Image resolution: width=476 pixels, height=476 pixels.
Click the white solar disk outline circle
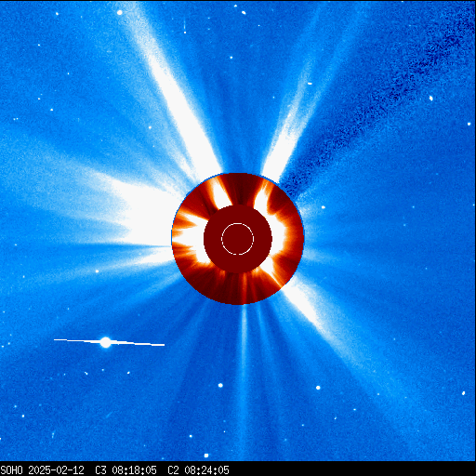click(238, 239)
